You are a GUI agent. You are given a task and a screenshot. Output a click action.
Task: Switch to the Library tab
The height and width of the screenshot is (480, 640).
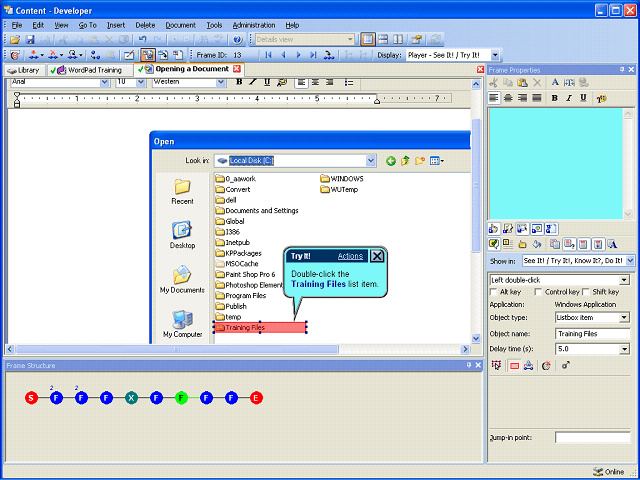tap(24, 70)
